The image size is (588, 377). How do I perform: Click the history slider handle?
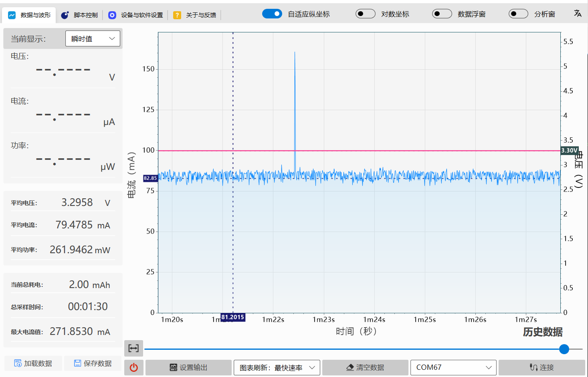click(x=564, y=349)
